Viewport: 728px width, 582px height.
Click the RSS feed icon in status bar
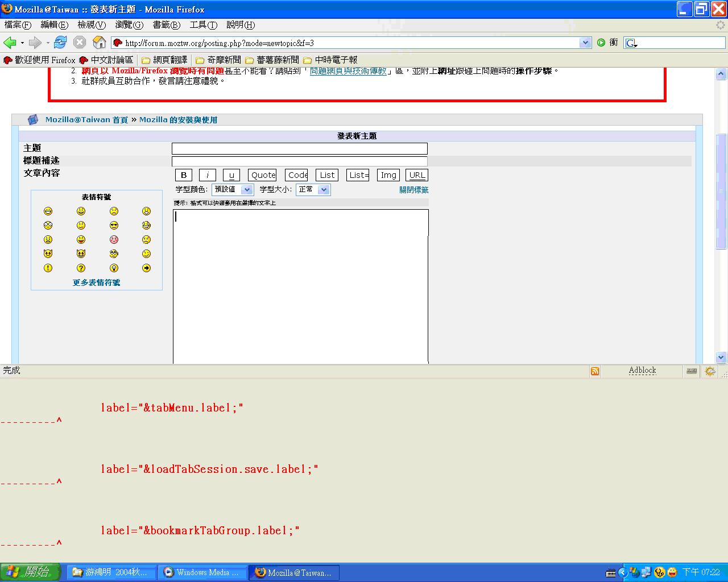click(x=595, y=371)
